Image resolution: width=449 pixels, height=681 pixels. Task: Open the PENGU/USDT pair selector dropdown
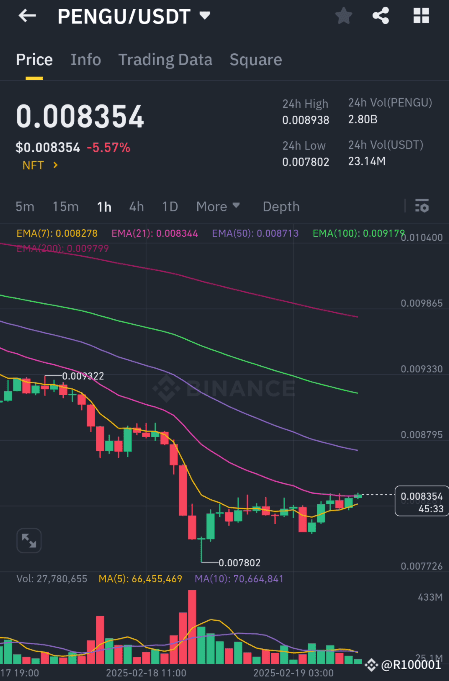[x=205, y=16]
